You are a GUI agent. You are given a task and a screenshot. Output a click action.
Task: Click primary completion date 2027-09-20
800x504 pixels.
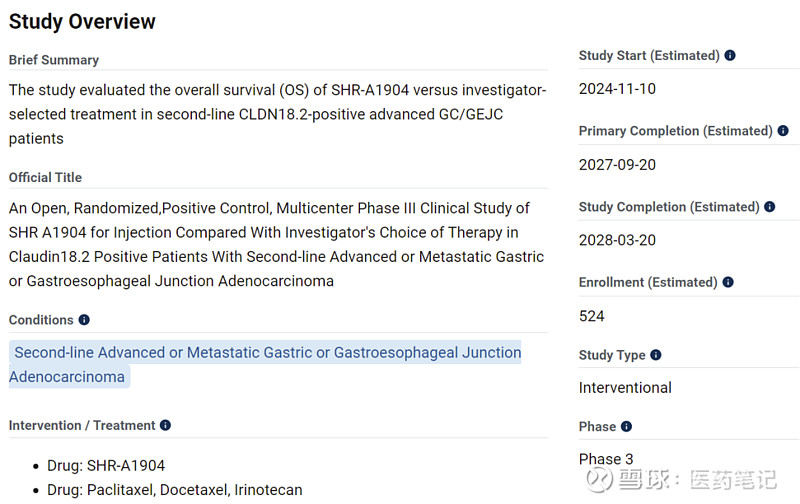pos(617,165)
